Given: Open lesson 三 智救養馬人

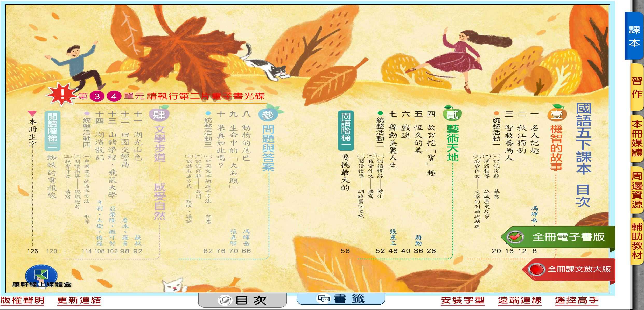Looking at the screenshot, I should coord(509,136).
